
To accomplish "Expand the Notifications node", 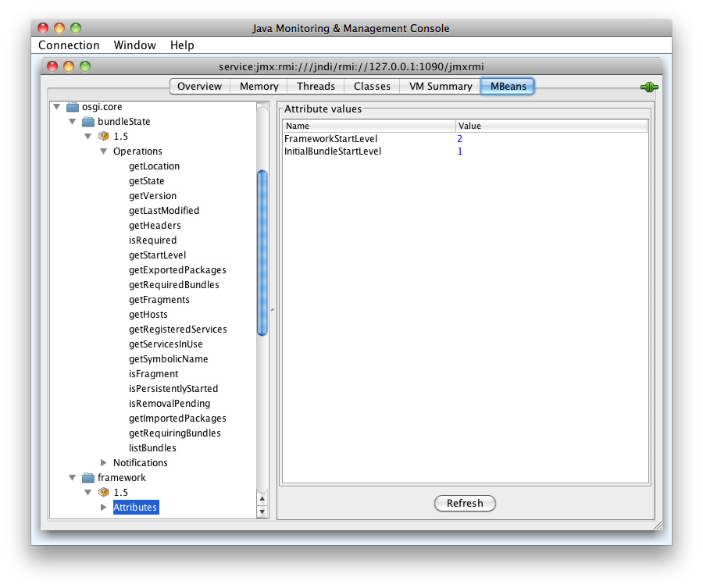I will point(104,462).
